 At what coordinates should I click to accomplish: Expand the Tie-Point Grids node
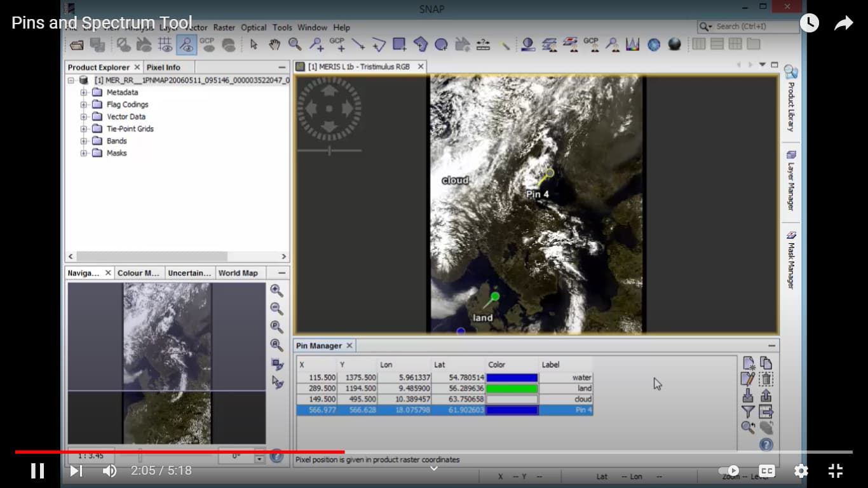(x=84, y=129)
